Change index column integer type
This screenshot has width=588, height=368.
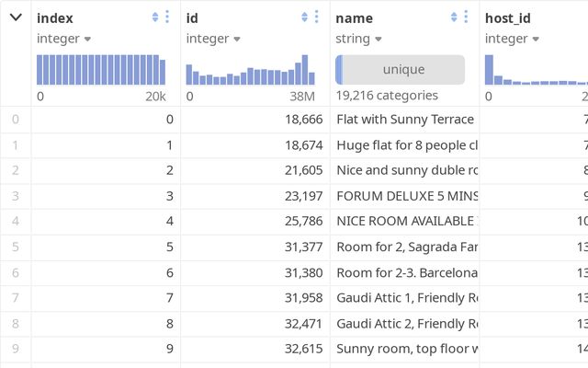point(63,39)
